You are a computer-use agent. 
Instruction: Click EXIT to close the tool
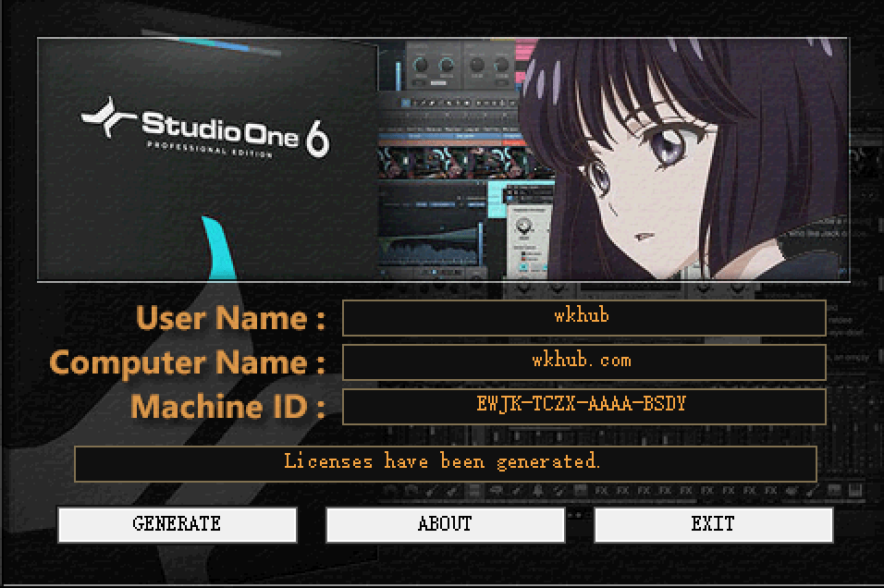[x=713, y=524]
